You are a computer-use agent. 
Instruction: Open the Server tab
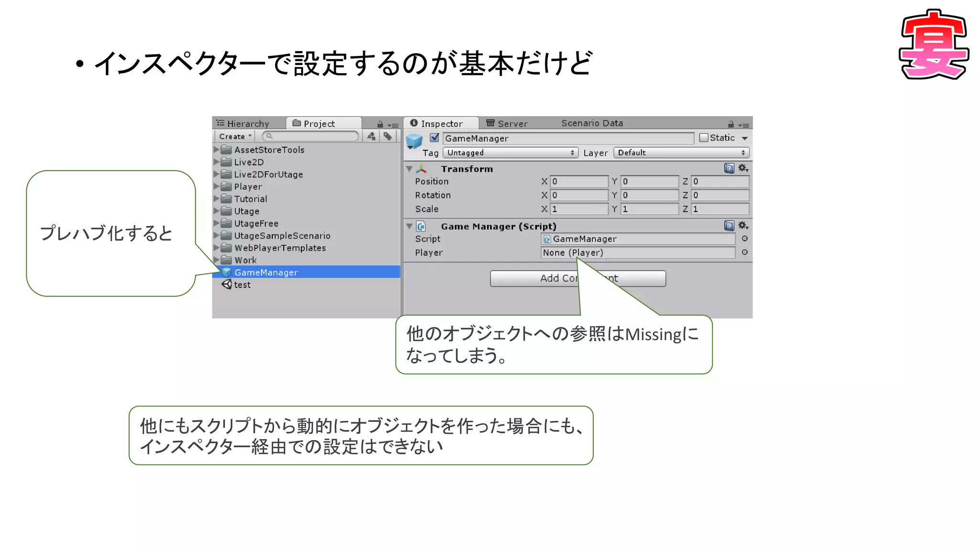507,123
